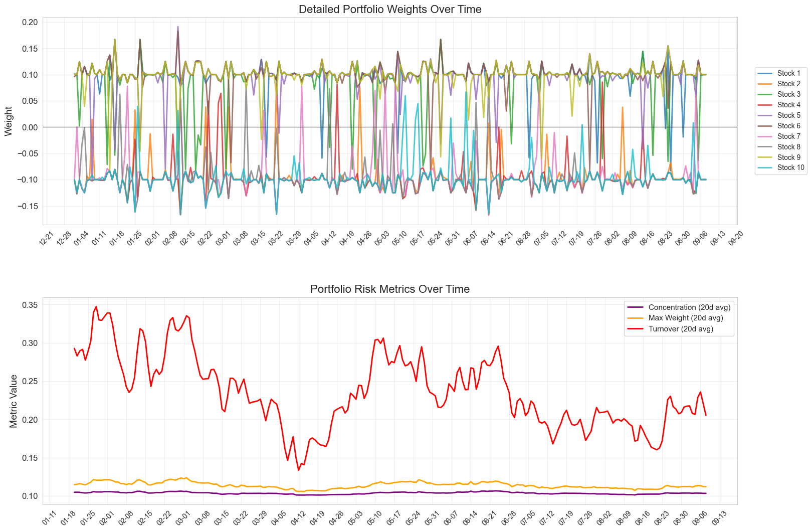Viewport: 812px width, 532px height.
Task: Click the 12-28 date tick on the top chart
Action: pos(64,238)
